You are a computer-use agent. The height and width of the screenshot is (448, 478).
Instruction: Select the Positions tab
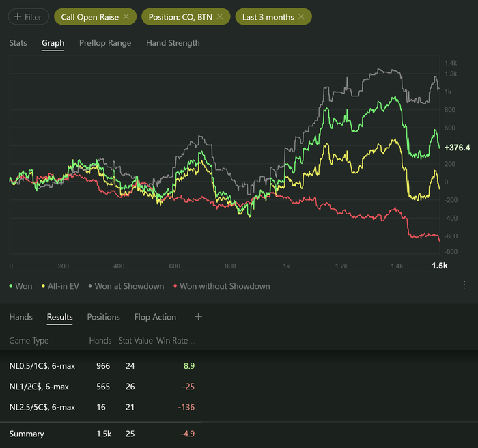tap(103, 317)
